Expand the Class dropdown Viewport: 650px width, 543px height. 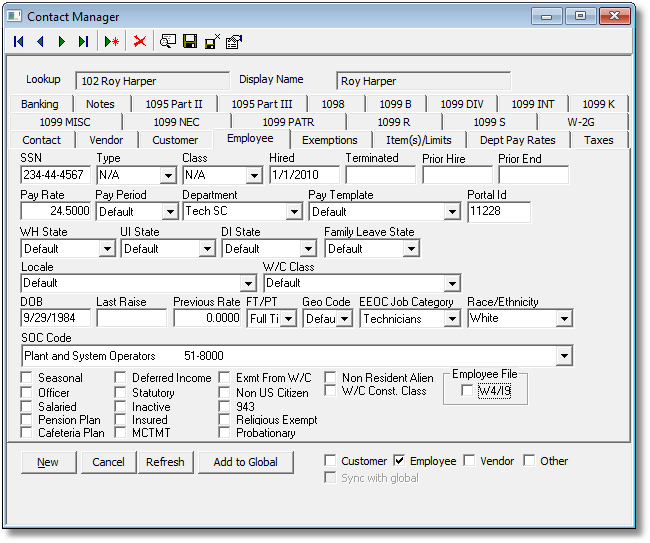[x=254, y=175]
